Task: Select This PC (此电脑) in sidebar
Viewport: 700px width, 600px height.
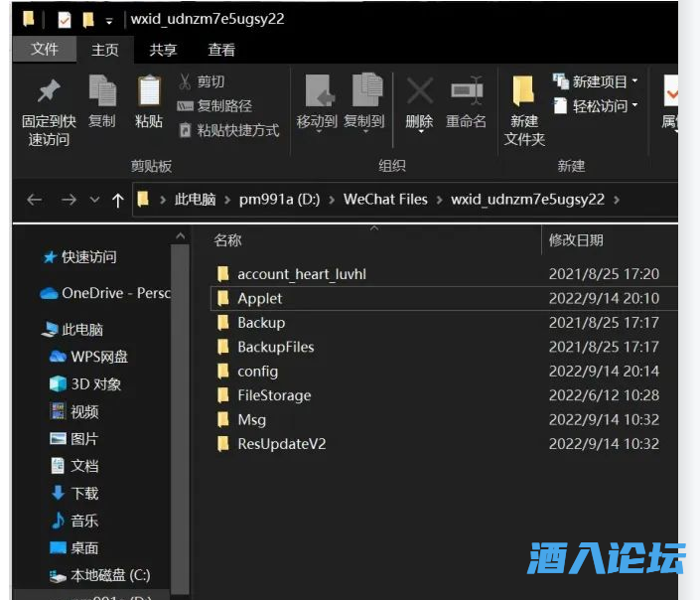Action: click(x=72, y=330)
